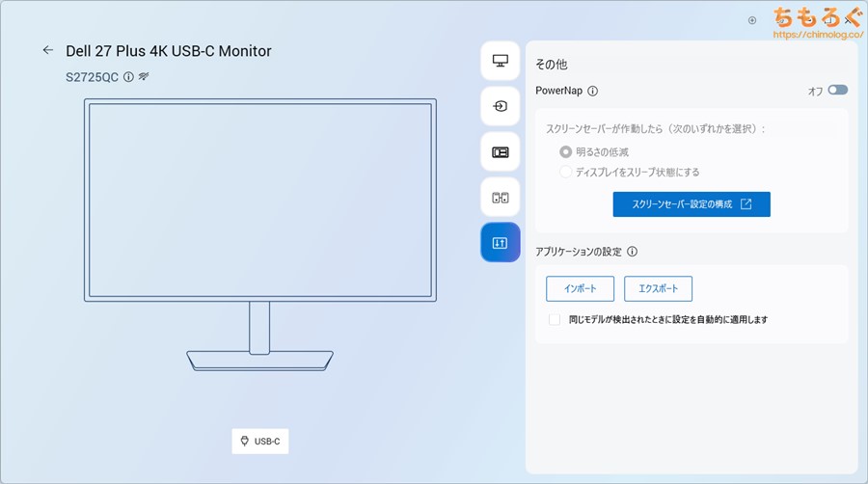Screen dimensions: 868x484
Task: Enable the PowerNap toggle switch
Action: [837, 91]
